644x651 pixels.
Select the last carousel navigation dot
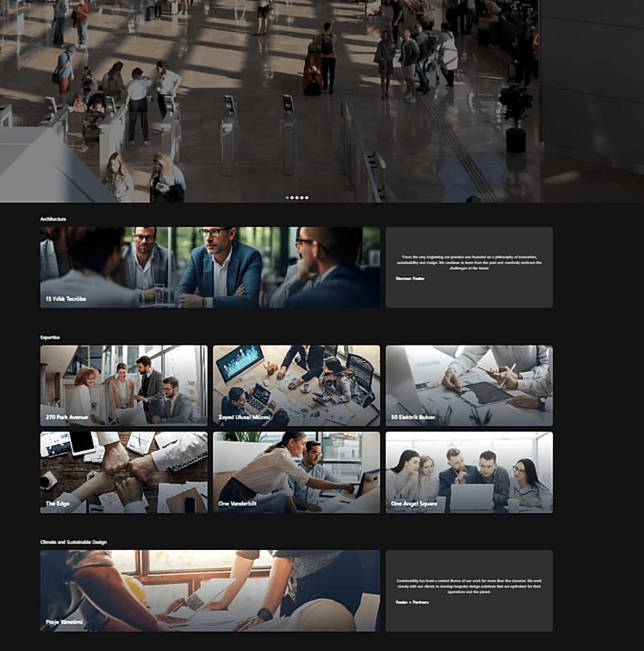pos(306,198)
